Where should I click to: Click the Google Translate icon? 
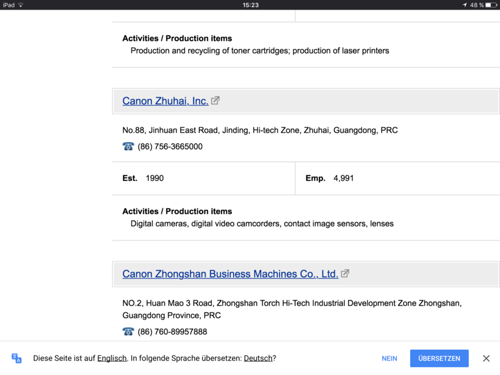coord(17,358)
